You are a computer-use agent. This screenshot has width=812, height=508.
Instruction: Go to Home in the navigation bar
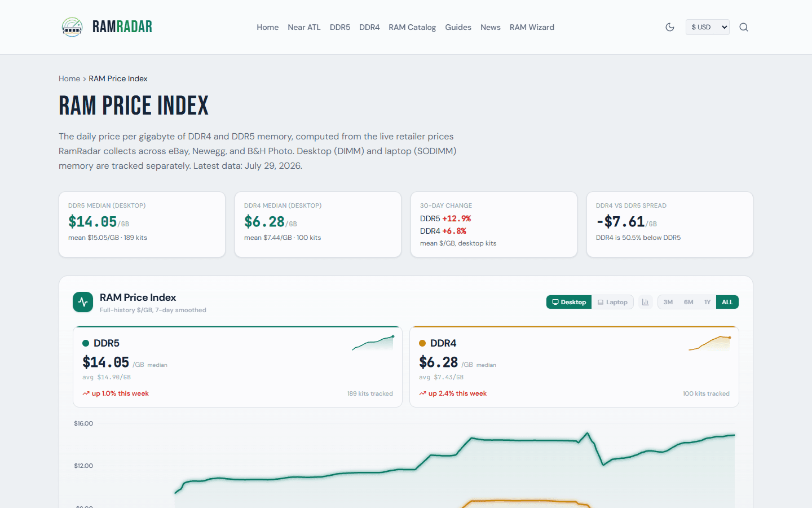[x=267, y=27]
